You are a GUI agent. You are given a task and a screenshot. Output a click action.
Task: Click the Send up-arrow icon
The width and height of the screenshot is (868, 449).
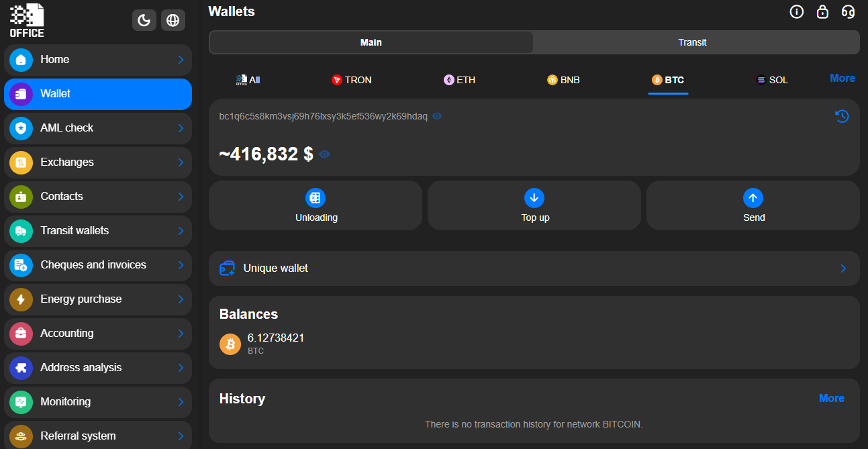click(x=753, y=198)
